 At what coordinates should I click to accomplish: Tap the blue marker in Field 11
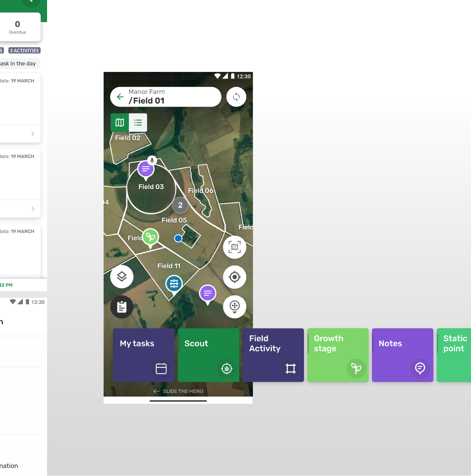click(174, 283)
